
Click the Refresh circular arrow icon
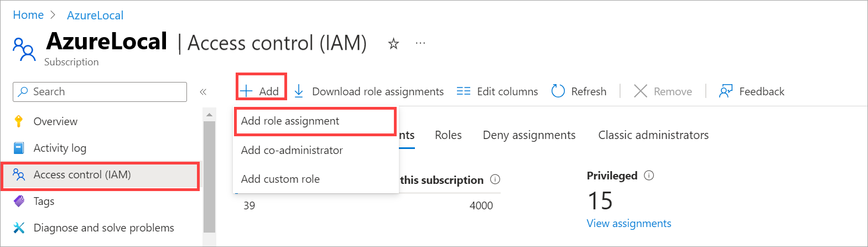[x=558, y=91]
